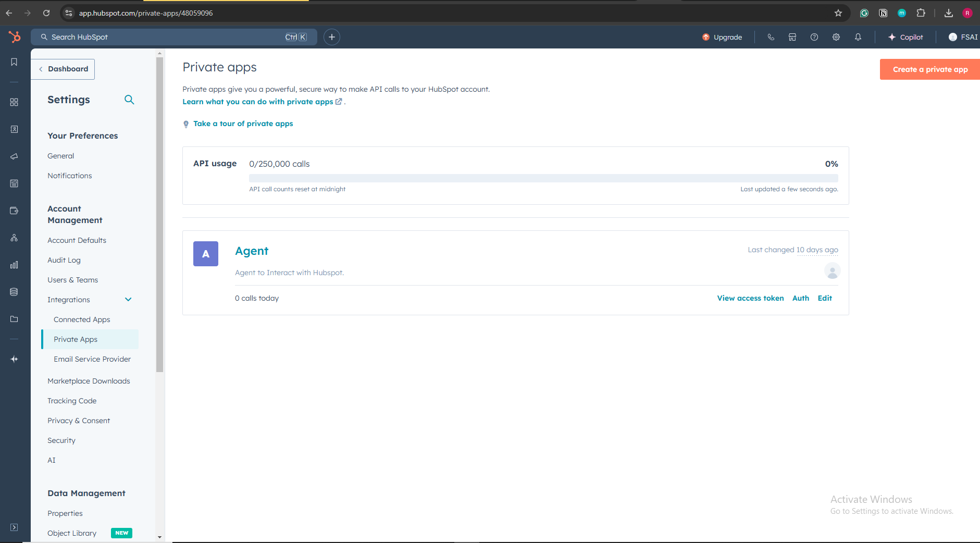Click the search icon beside Settings heading

[x=129, y=100]
